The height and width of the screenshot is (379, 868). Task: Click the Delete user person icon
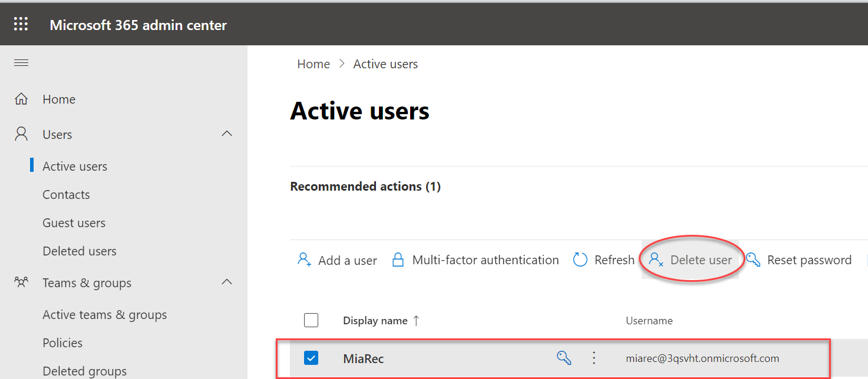tap(656, 260)
